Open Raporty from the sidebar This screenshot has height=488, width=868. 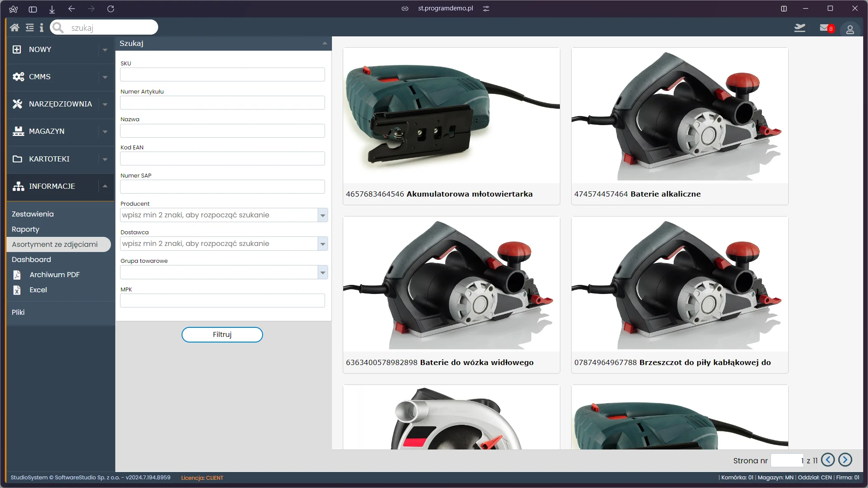click(x=26, y=229)
